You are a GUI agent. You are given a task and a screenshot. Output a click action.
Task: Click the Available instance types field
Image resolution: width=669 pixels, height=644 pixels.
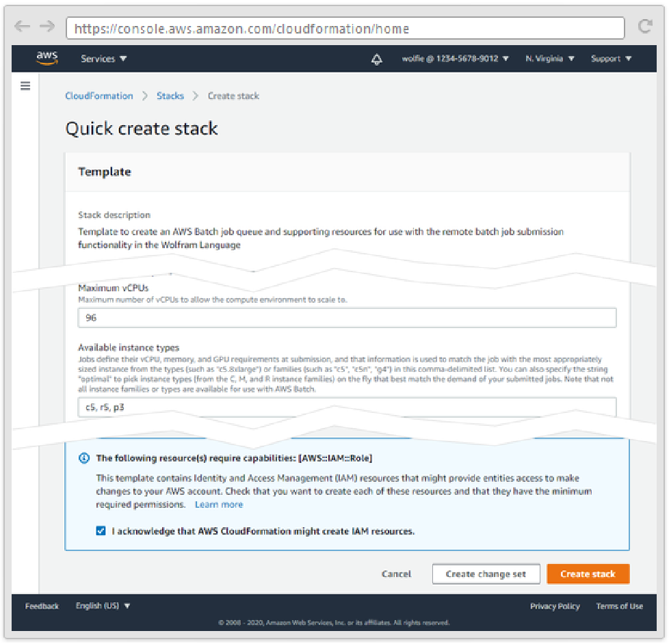[347, 407]
